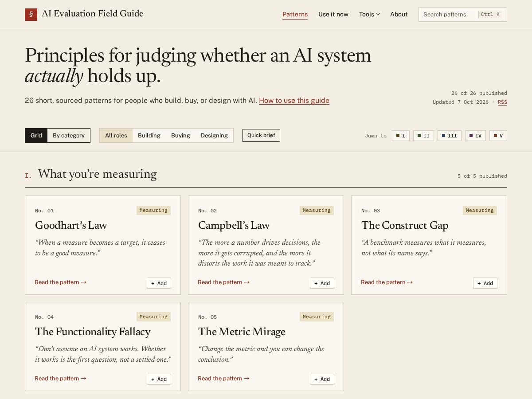
Task: Click the 'What you're measuring' section heading
Action: coord(98,174)
